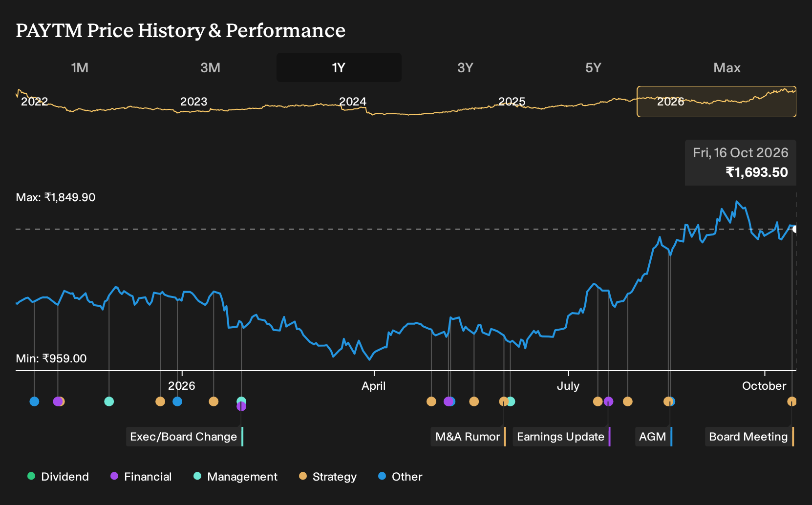Open the AGM event label
This screenshot has width=812, height=505.
(654, 437)
